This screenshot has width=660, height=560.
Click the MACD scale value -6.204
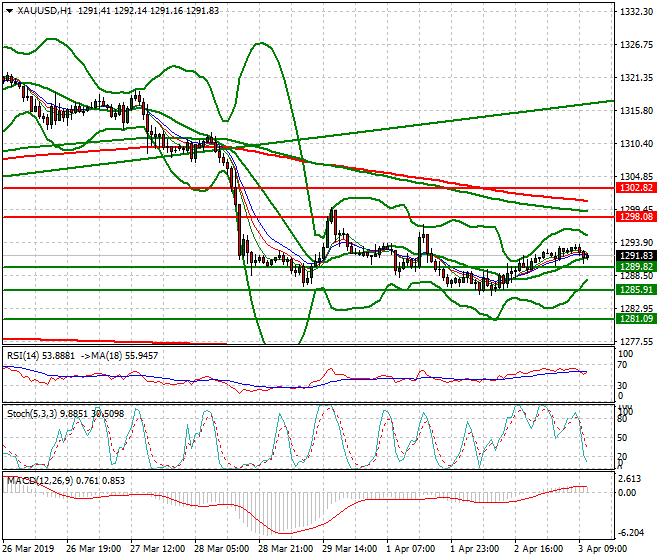[x=630, y=533]
